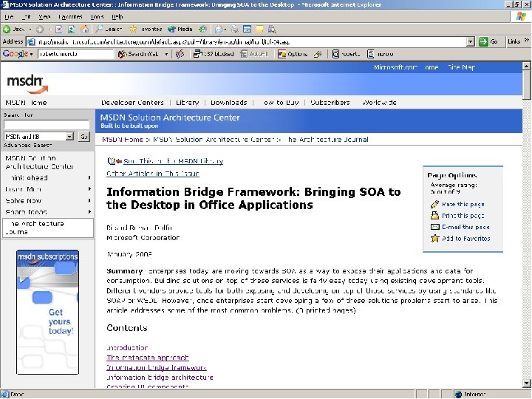The height and width of the screenshot is (399, 532).
Task: Go to the browser Home icon
Action: tap(84, 29)
